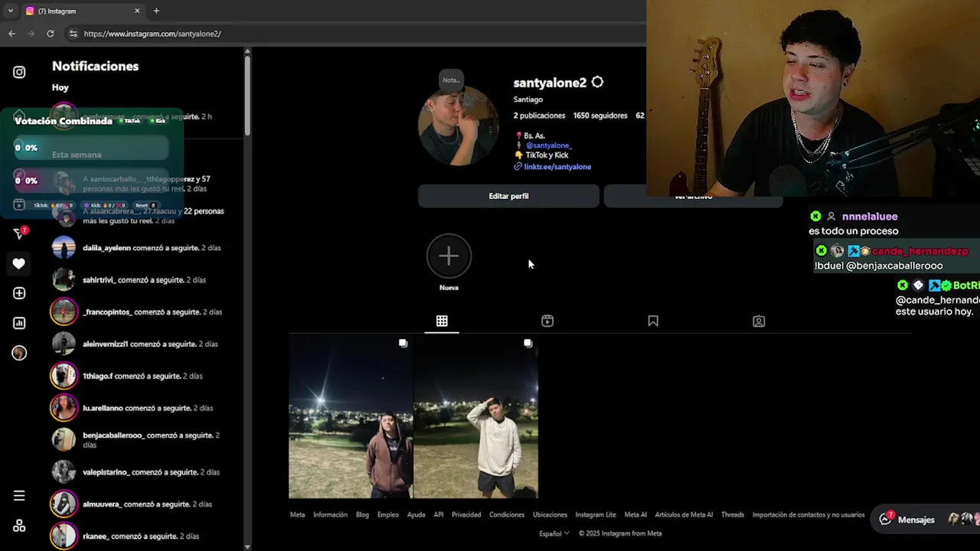The image size is (980, 551).
Task: Open the Meta footer link
Action: click(x=297, y=515)
